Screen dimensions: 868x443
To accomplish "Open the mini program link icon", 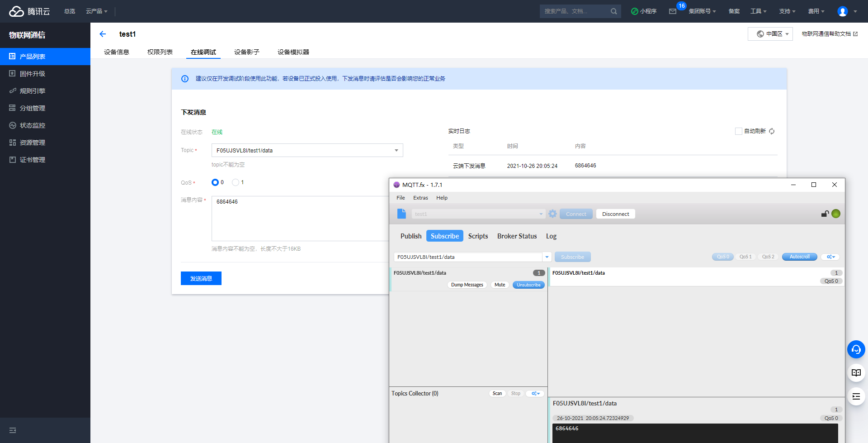I will tap(634, 11).
